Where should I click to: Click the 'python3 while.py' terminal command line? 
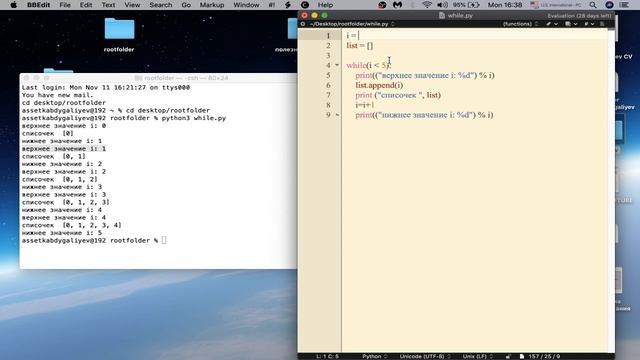pyautogui.click(x=124, y=118)
